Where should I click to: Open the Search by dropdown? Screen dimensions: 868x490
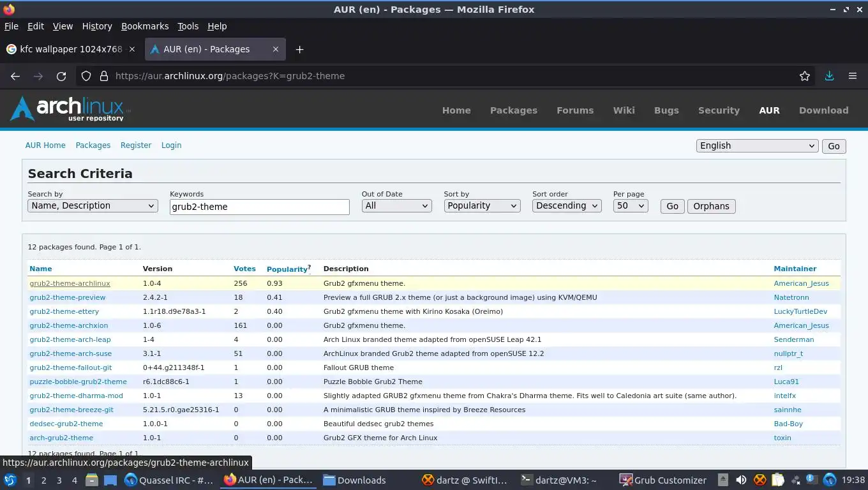[93, 205]
